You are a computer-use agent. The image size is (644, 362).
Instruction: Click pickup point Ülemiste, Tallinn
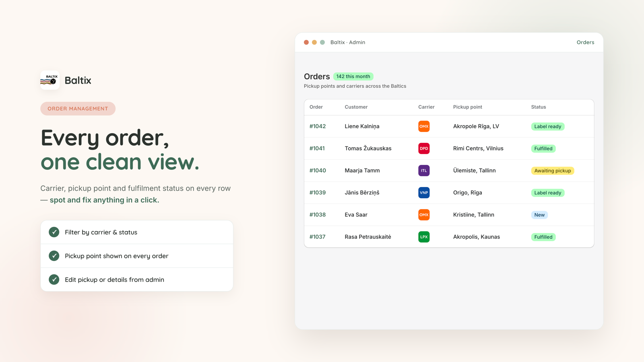475,171
